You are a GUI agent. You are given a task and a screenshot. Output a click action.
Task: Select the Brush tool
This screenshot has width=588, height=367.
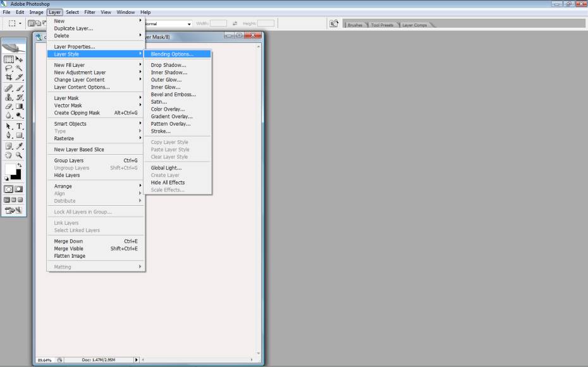coord(19,88)
